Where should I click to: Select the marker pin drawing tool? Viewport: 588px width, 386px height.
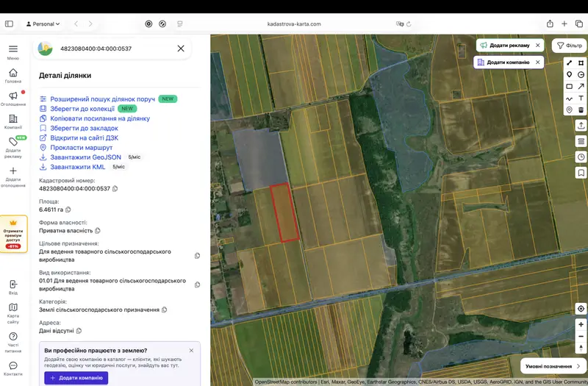(x=569, y=75)
